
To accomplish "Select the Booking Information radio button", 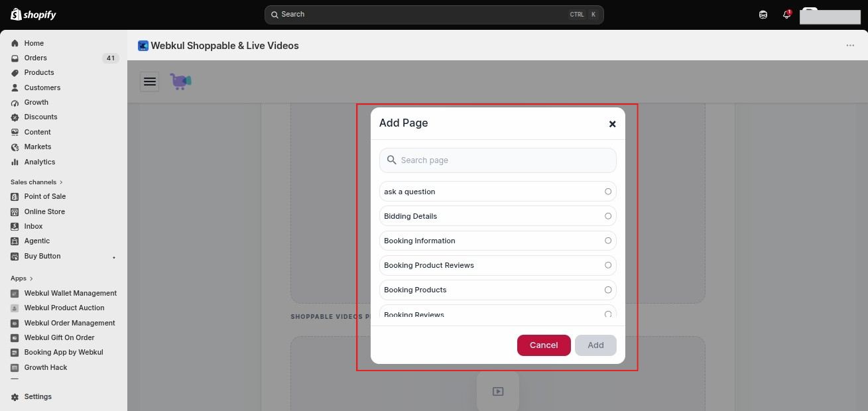I will [x=608, y=241].
